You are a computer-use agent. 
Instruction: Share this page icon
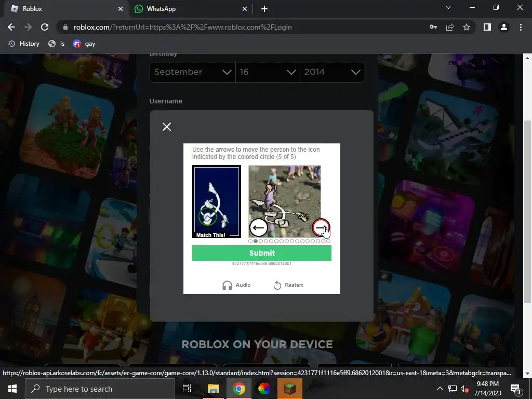pos(450,27)
